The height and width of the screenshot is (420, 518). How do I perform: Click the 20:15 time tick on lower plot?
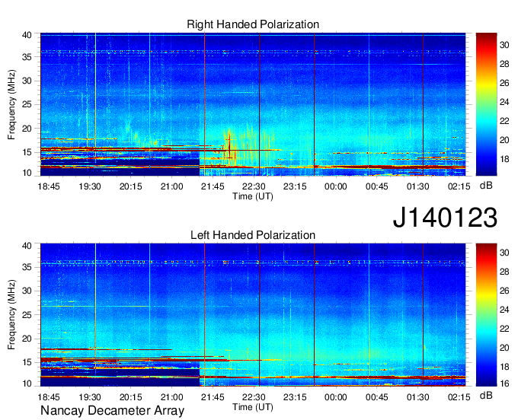(x=131, y=397)
